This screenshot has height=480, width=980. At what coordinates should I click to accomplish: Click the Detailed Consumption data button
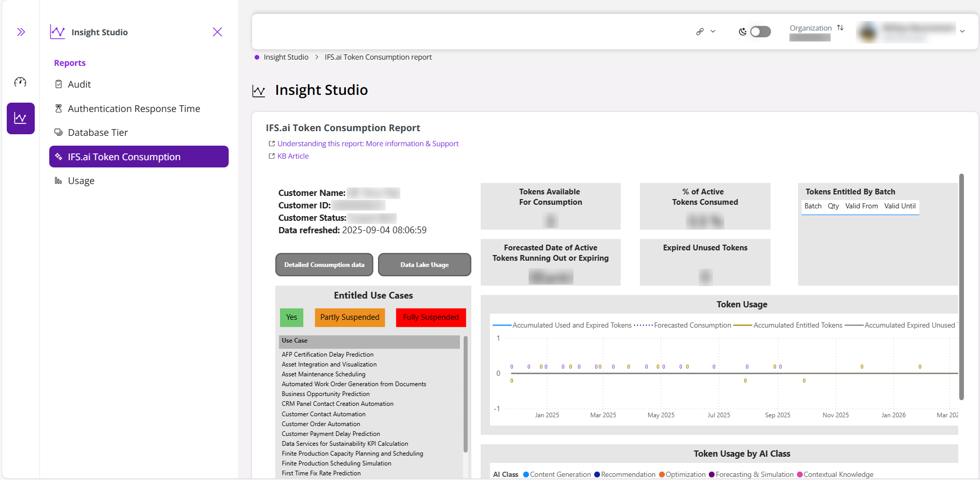coord(324,265)
